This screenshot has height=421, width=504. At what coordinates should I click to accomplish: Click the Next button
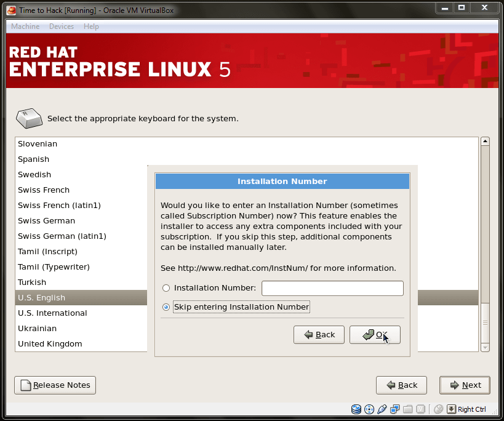[x=465, y=385]
